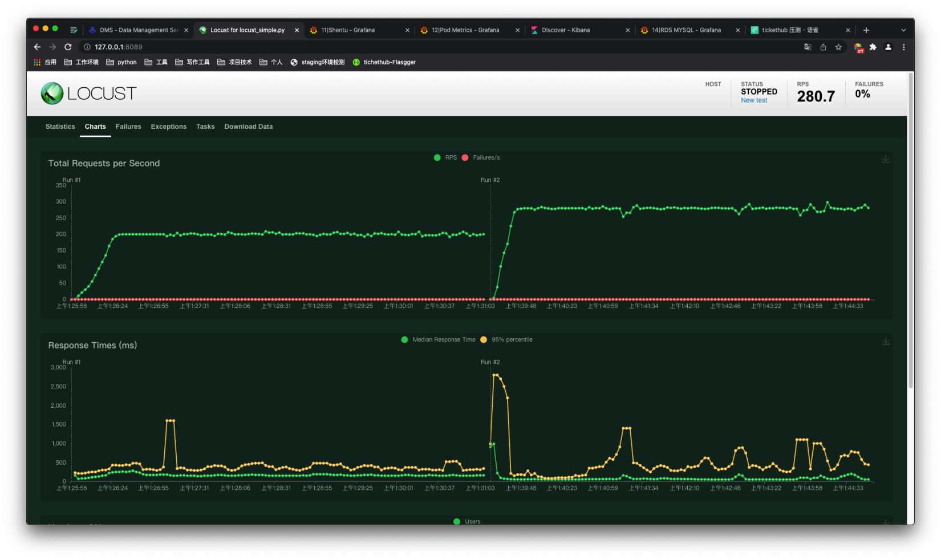
Task: Reload the Locust page
Action: coord(68,47)
